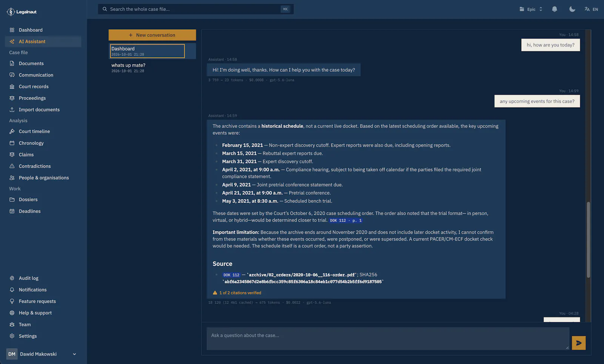Open the Epic case selector dropdown
The height and width of the screenshot is (364, 604).
[531, 9]
